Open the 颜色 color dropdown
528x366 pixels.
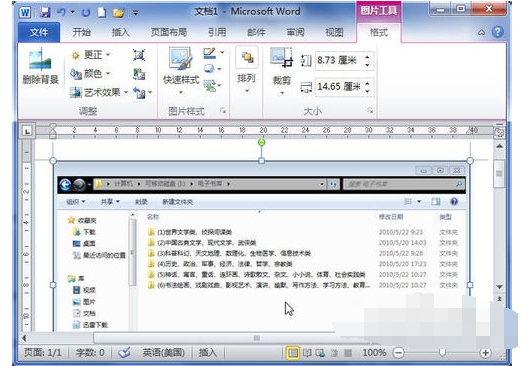(x=91, y=73)
